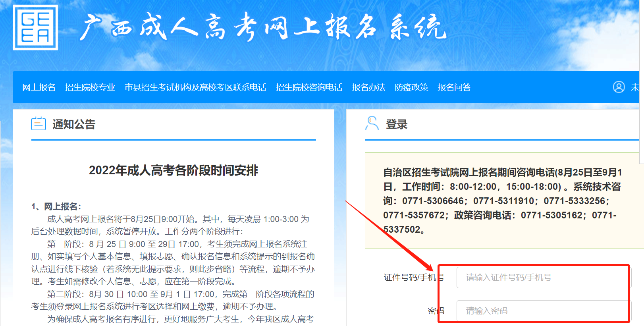
Task: Click the line starting 第一阶段
Action: point(177,244)
